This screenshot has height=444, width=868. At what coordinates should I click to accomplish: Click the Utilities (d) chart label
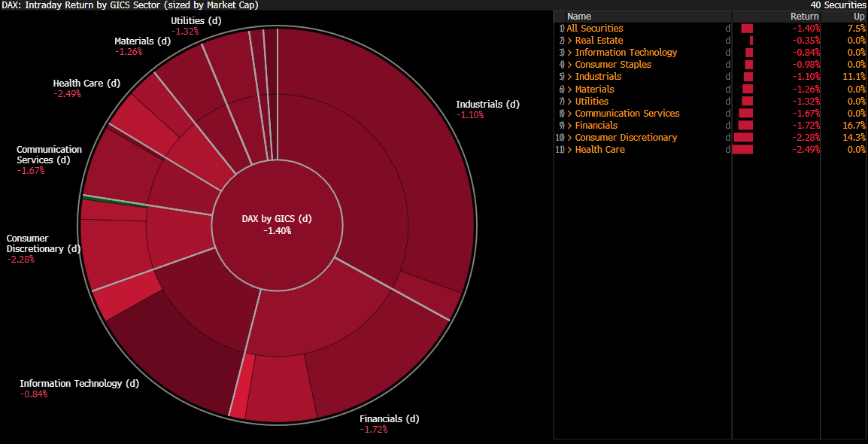point(196,21)
